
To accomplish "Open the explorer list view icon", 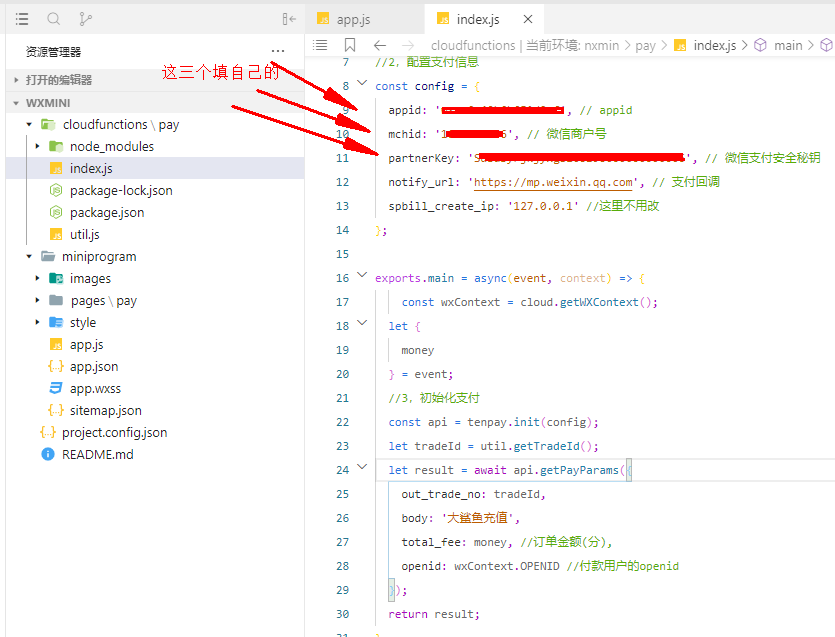I will 22,20.
